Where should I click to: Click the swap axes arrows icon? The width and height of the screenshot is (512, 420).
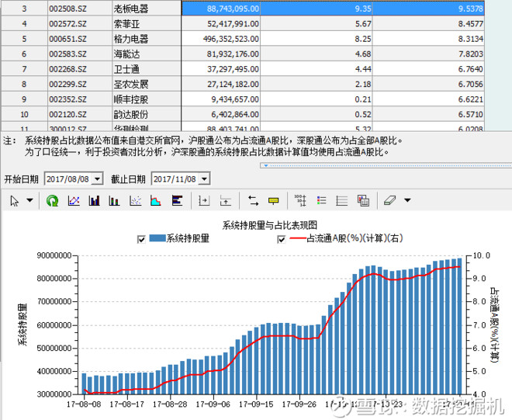pyautogui.click(x=253, y=200)
